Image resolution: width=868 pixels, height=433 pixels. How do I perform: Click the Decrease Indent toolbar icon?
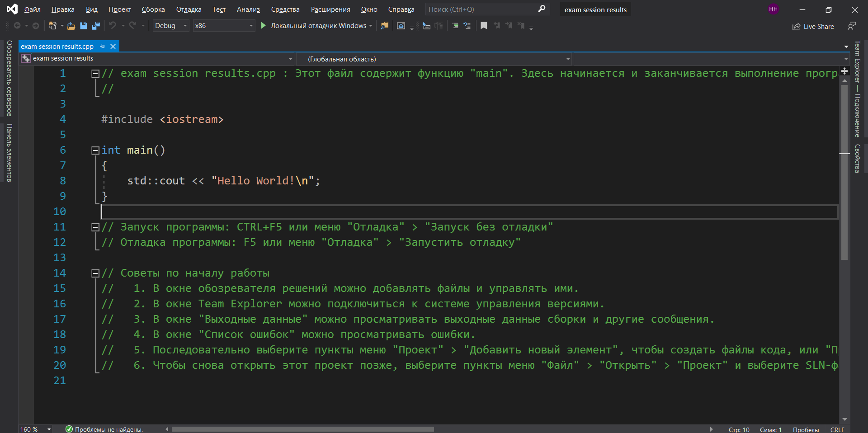point(455,26)
